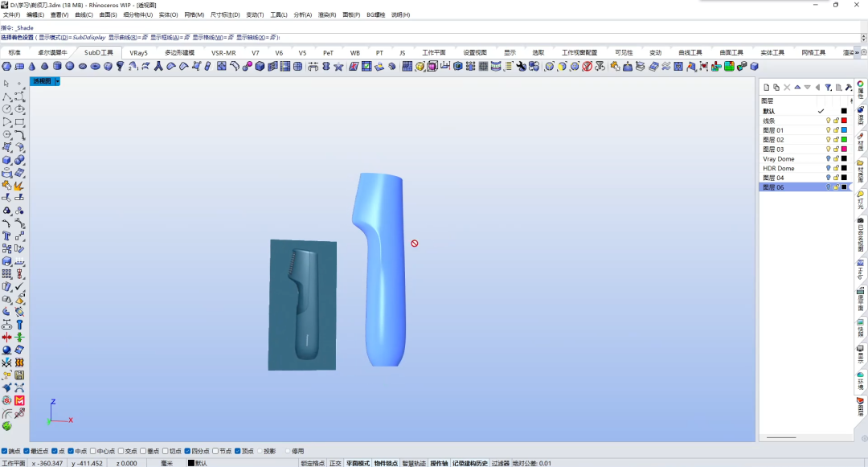Screen dimensions: 868x467
Task: Select the SubD torus primitive icon
Action: (x=95, y=66)
